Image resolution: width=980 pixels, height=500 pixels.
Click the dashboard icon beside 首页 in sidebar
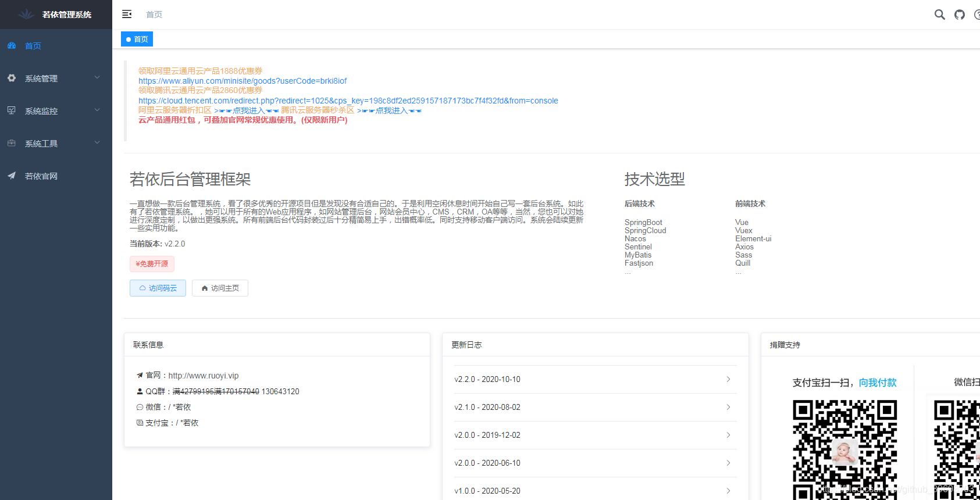12,45
